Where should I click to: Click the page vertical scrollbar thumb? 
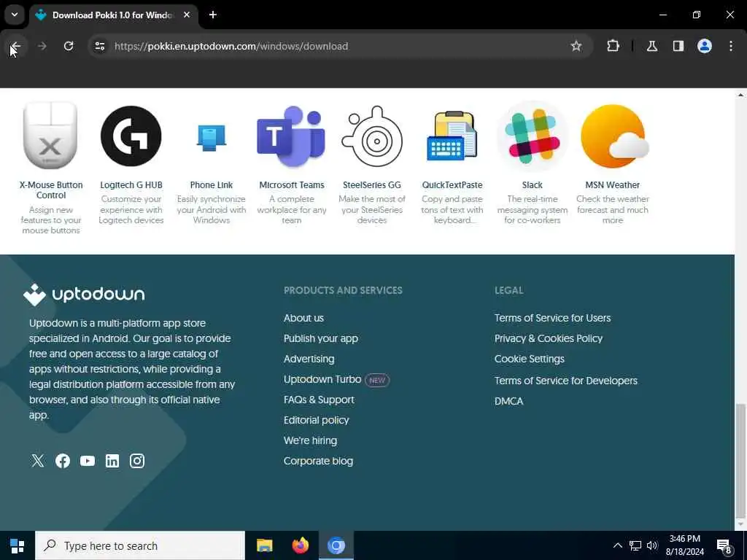[740, 460]
